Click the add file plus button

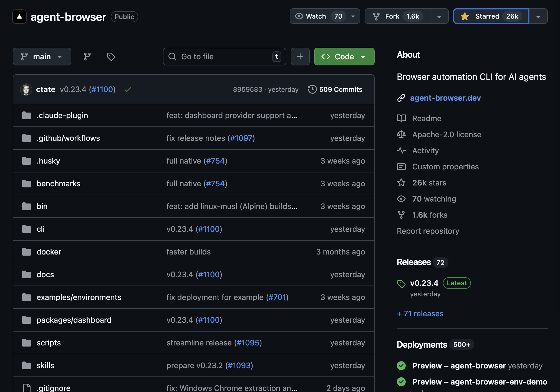(x=300, y=57)
